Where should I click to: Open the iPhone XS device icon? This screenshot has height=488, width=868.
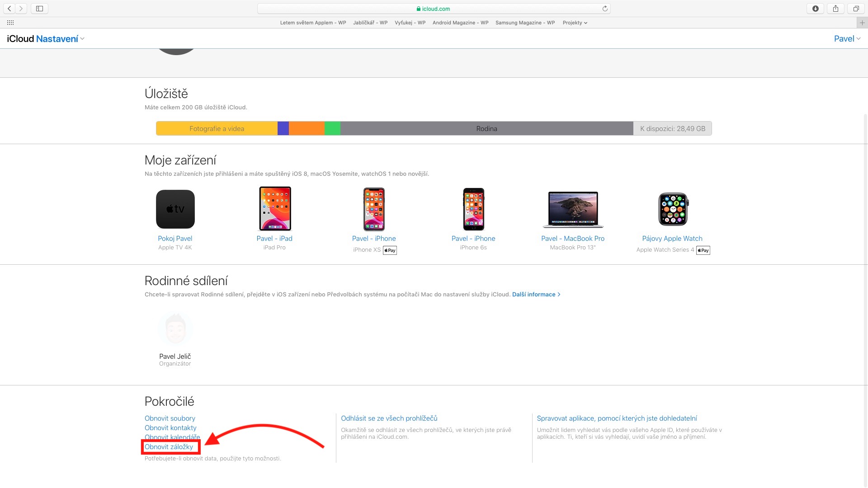pos(374,209)
